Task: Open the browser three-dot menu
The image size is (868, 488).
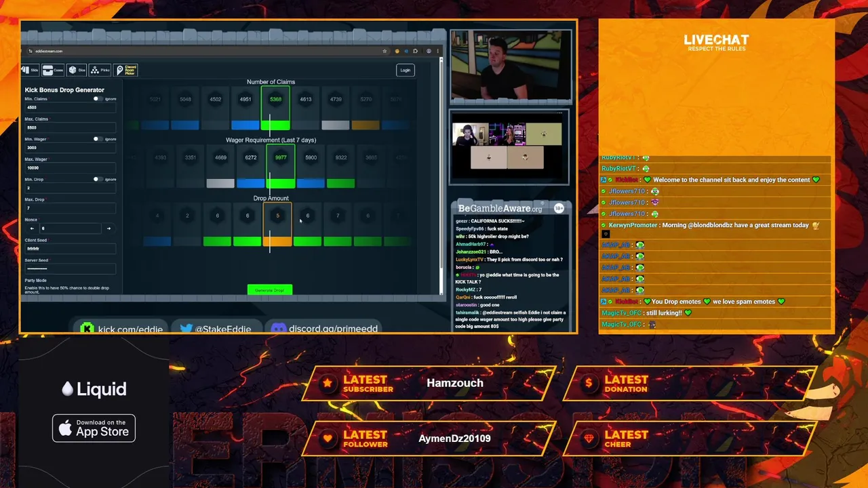Action: click(x=437, y=51)
